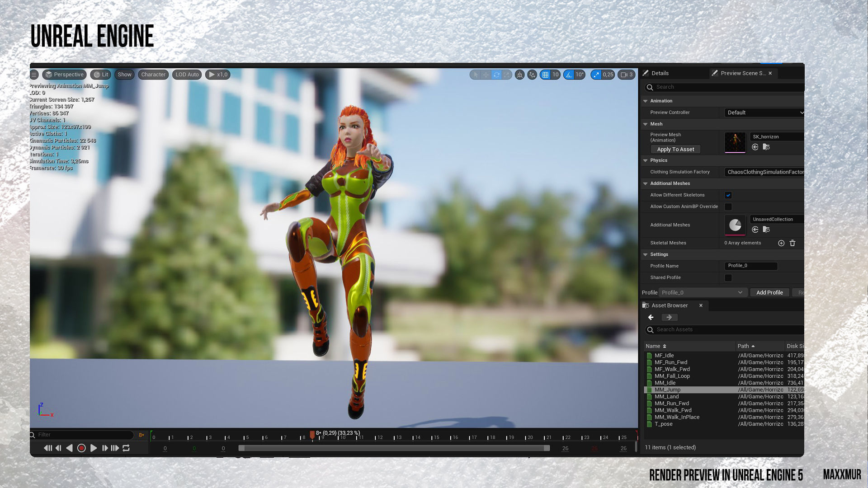
Task: Open the viewport hamburger options menu
Action: [34, 75]
